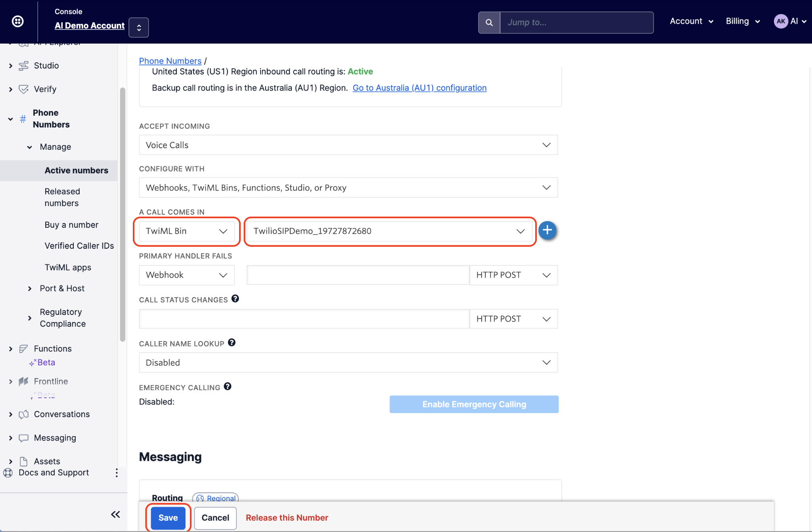Click the search magnifier icon
812x532 pixels.
pyautogui.click(x=489, y=23)
